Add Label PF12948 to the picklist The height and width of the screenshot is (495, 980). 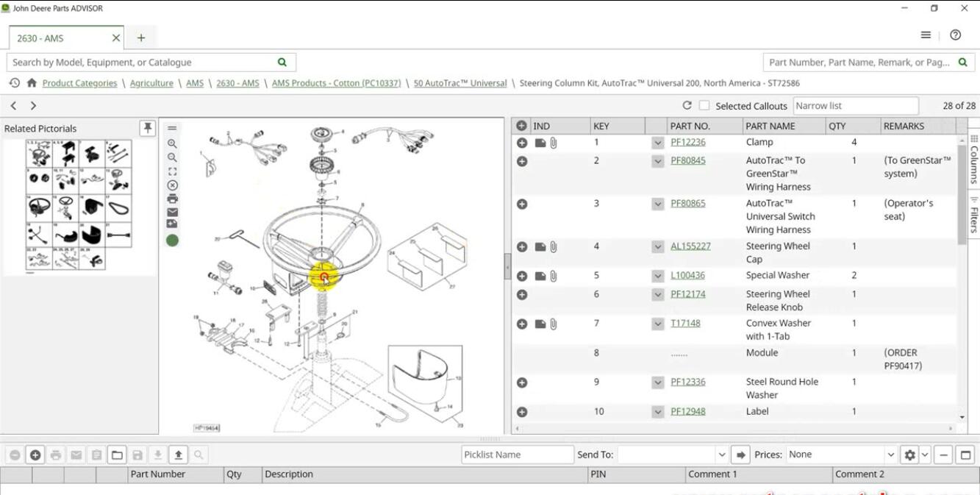pos(522,412)
